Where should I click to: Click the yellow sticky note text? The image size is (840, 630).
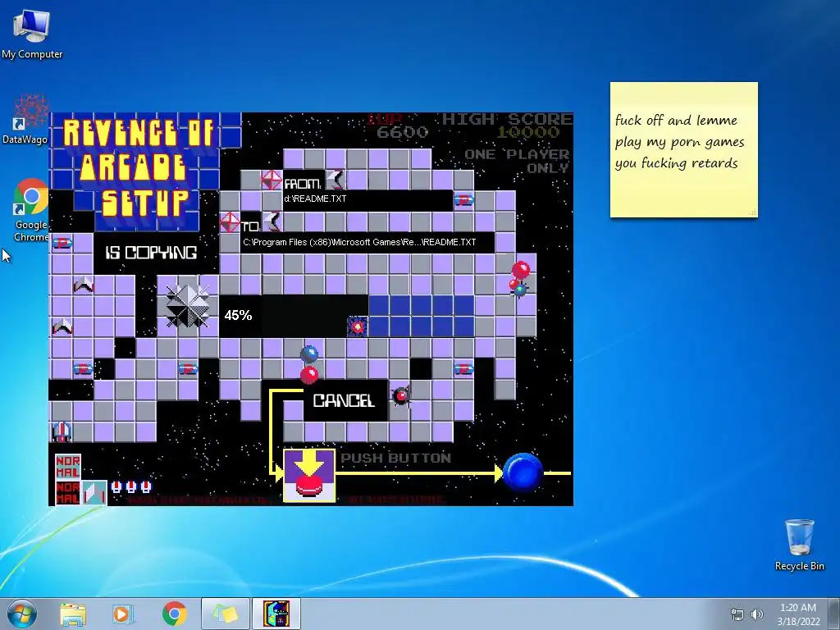point(679,141)
